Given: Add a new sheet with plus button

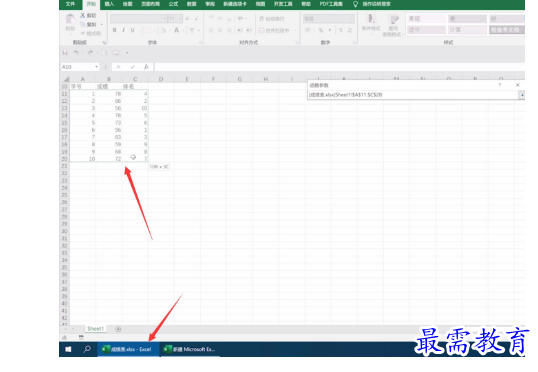Looking at the screenshot, I should coord(118,329).
